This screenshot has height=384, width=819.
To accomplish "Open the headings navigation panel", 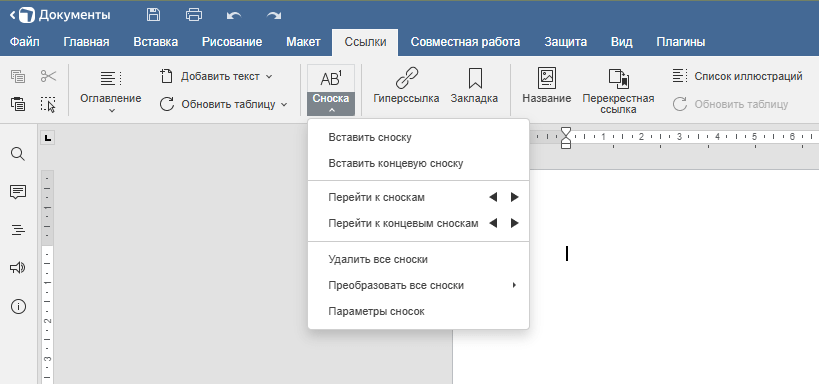I will coord(18,230).
